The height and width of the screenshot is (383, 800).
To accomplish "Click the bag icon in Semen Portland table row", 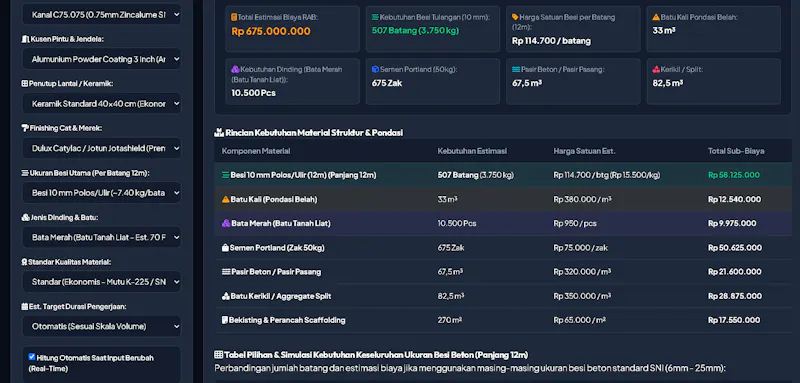I will click(225, 248).
